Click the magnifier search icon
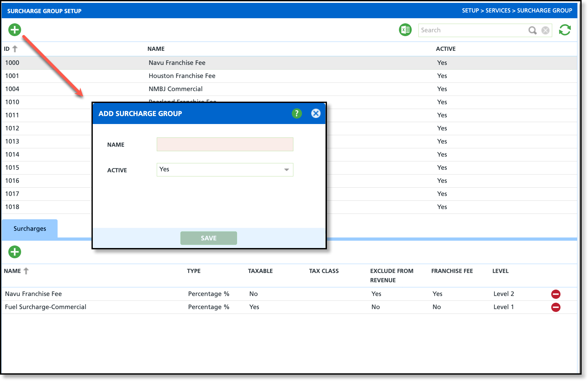This screenshot has height=381, width=588. point(532,30)
